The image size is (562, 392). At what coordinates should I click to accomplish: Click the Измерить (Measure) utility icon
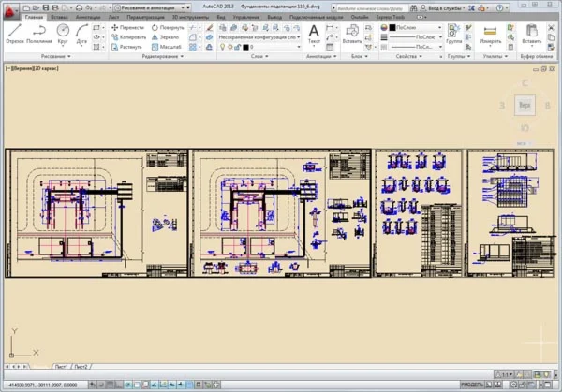pos(489,33)
